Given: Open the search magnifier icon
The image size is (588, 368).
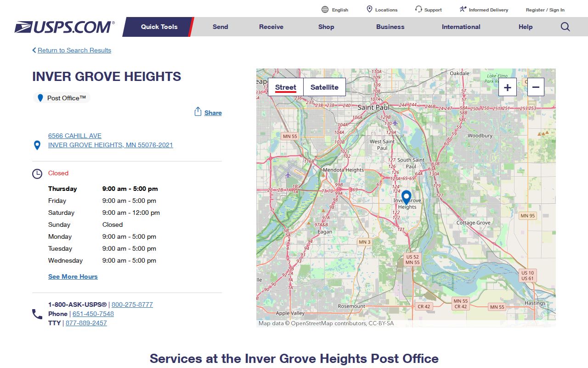Looking at the screenshot, I should 565,27.
